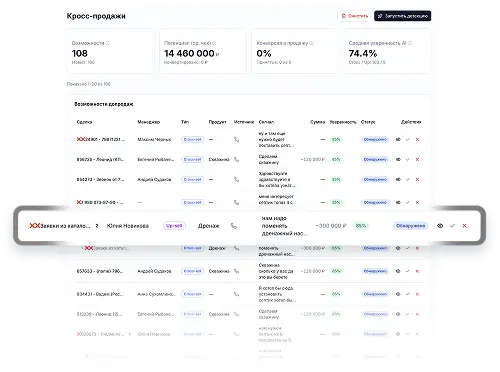
Task: Click the trash icon in Очистить button
Action: pyautogui.click(x=343, y=16)
